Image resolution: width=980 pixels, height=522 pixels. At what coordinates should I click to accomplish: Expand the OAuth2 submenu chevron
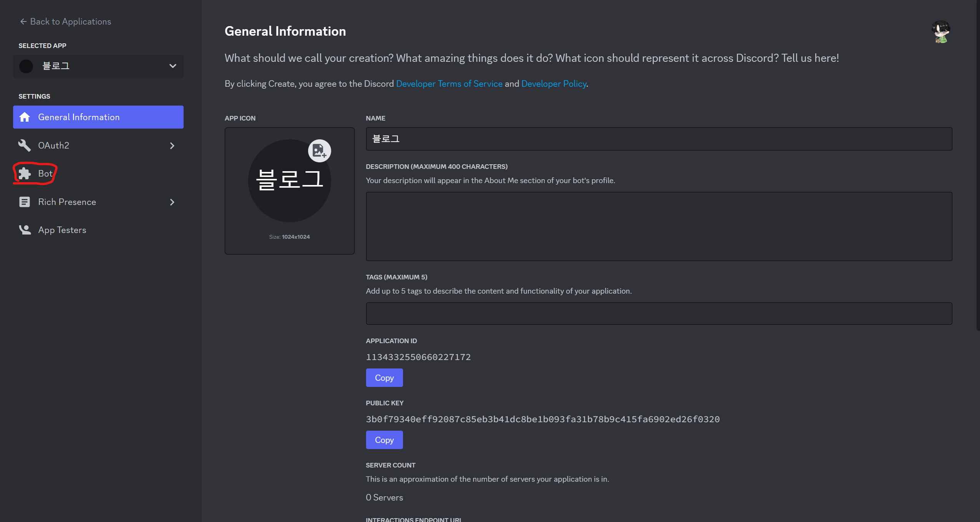pyautogui.click(x=172, y=145)
